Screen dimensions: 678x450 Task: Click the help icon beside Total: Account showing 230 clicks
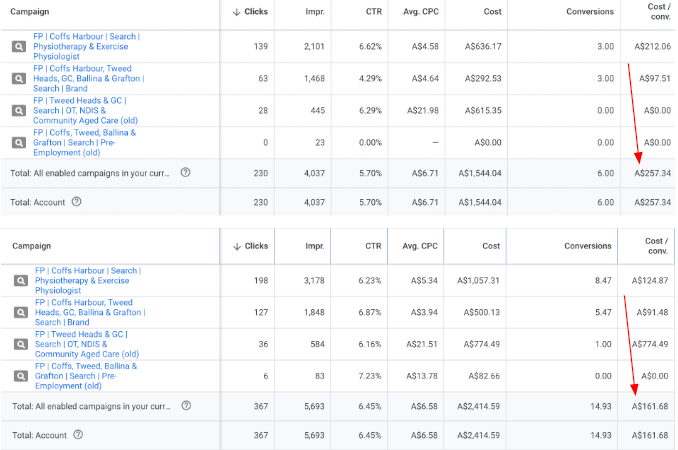coord(77,202)
